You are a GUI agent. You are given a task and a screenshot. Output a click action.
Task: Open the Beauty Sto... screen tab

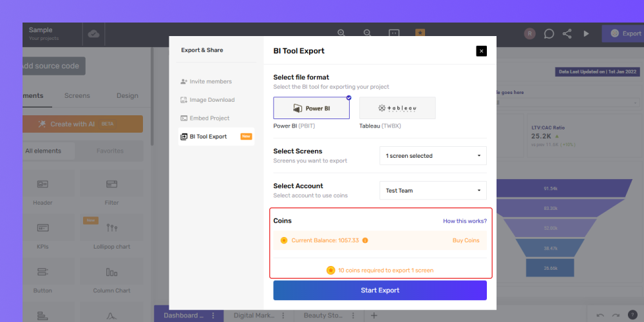(x=323, y=316)
